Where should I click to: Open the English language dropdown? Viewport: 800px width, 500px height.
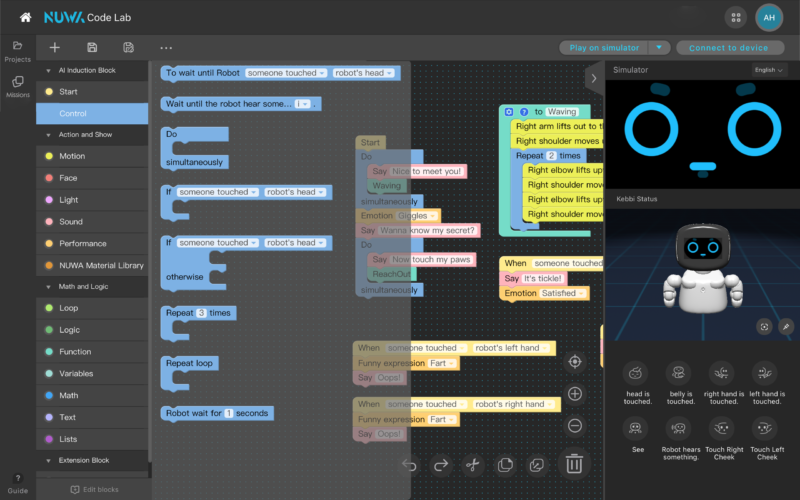pyautogui.click(x=768, y=70)
